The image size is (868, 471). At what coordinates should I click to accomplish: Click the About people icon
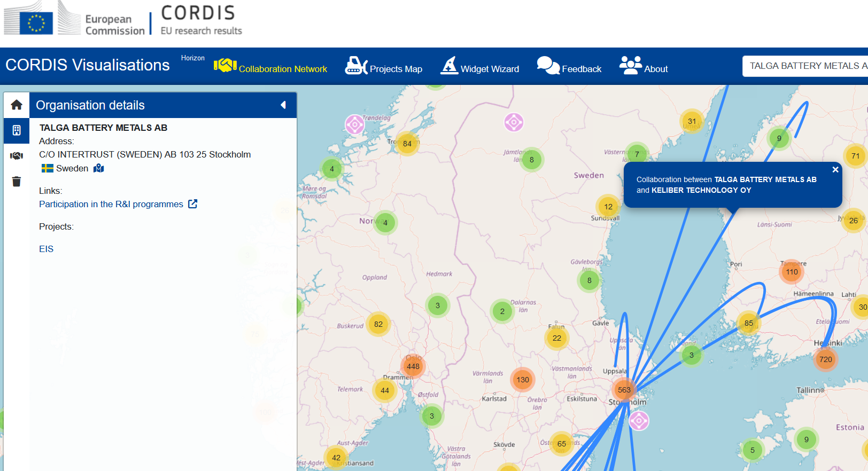[x=631, y=65]
